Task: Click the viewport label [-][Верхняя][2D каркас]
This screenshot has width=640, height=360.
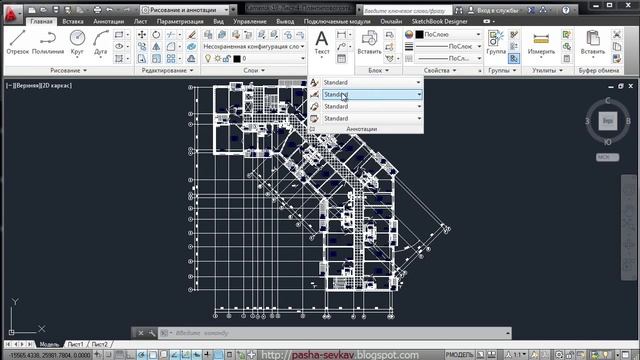Action: point(39,86)
